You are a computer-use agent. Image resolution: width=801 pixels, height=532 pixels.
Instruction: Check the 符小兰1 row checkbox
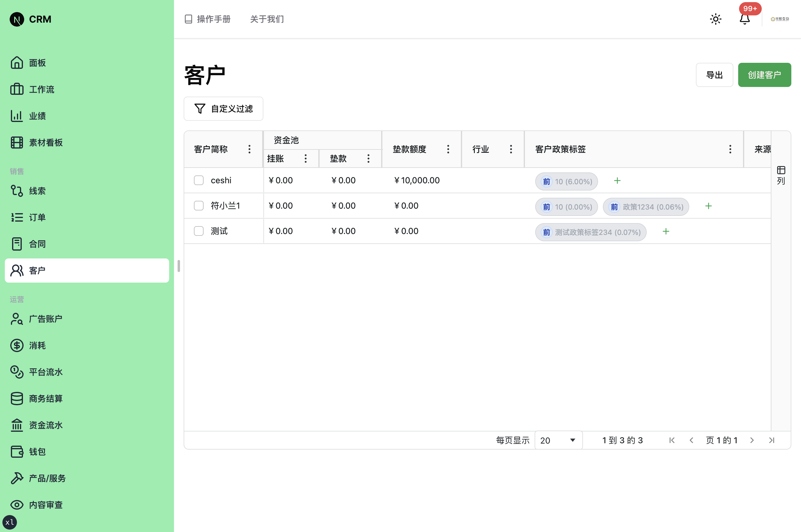(x=198, y=206)
